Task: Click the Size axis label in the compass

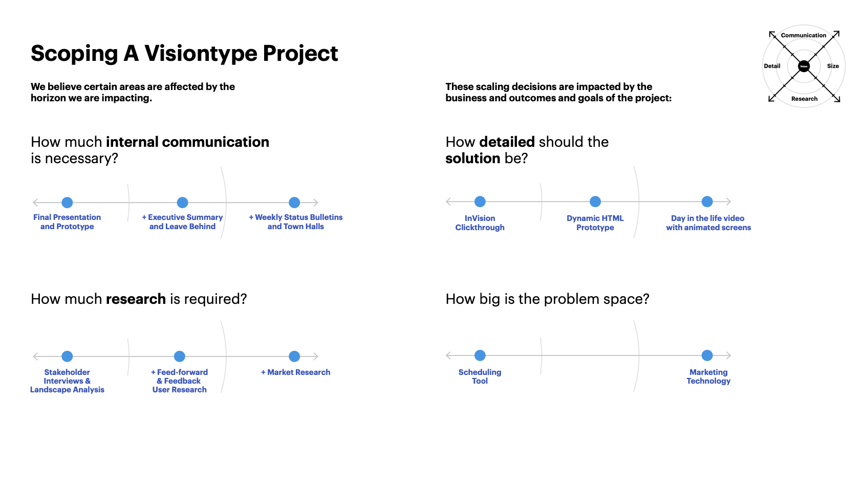Action: [x=833, y=66]
